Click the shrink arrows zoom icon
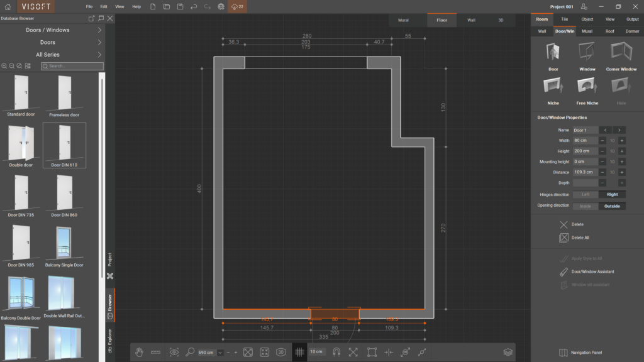 pos(265,352)
